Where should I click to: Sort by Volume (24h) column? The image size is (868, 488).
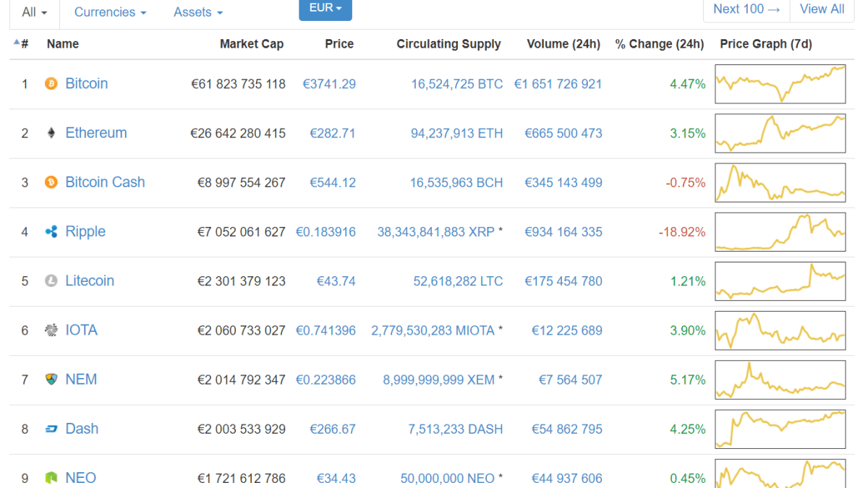click(x=563, y=44)
